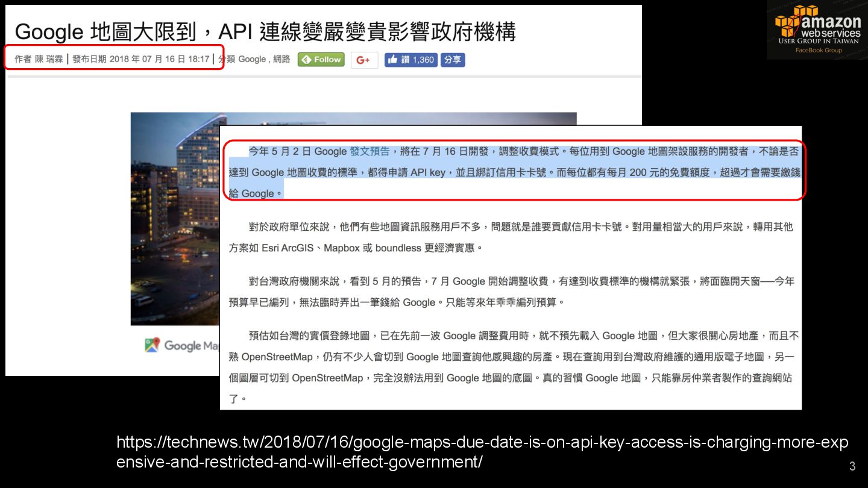Image resolution: width=868 pixels, height=488 pixels.
Task: Click the slide number 3
Action: pyautogui.click(x=852, y=466)
